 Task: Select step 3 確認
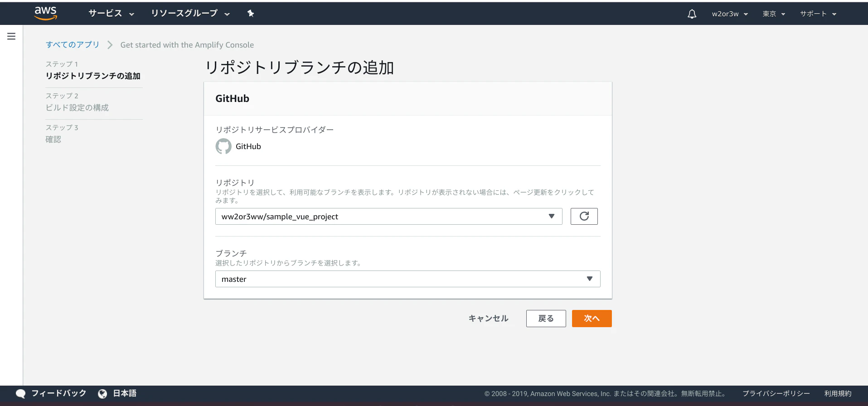click(53, 139)
